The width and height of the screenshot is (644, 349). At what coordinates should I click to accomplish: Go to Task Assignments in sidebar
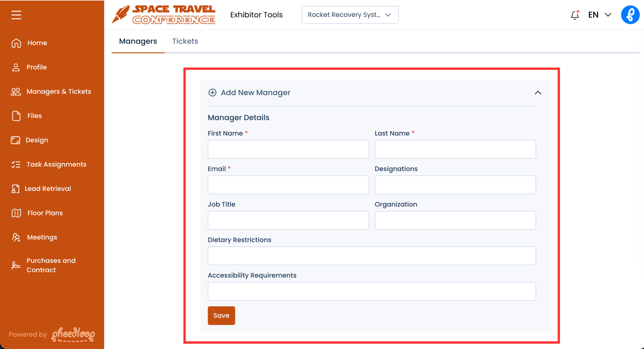[56, 164]
